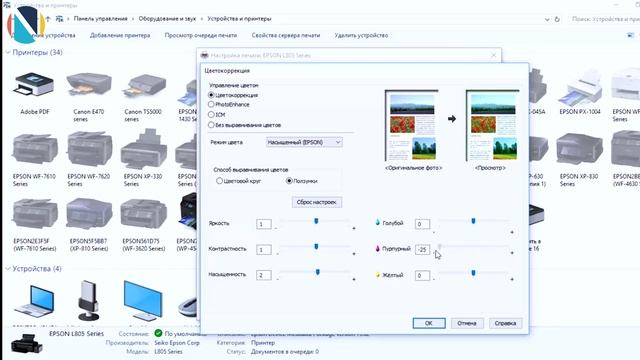
Task: Select the Adobe PDF printer icon
Action: (x=34, y=85)
